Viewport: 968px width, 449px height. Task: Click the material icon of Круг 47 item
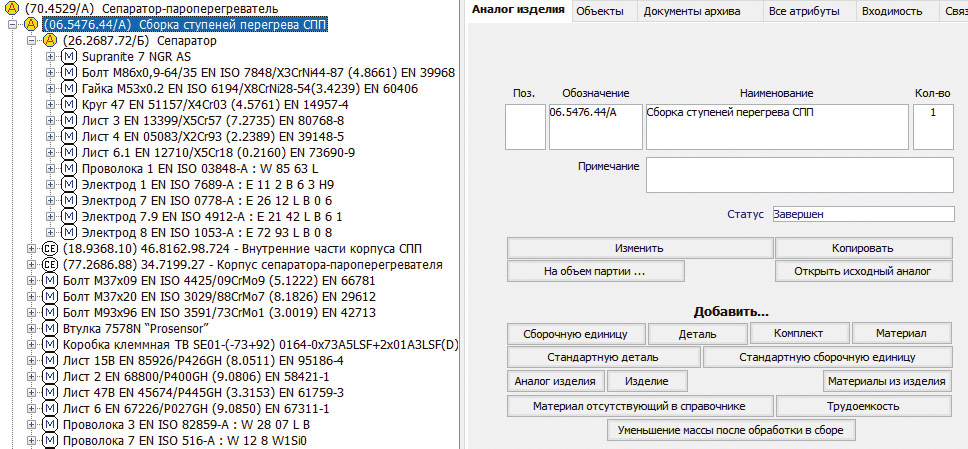pyautogui.click(x=69, y=105)
